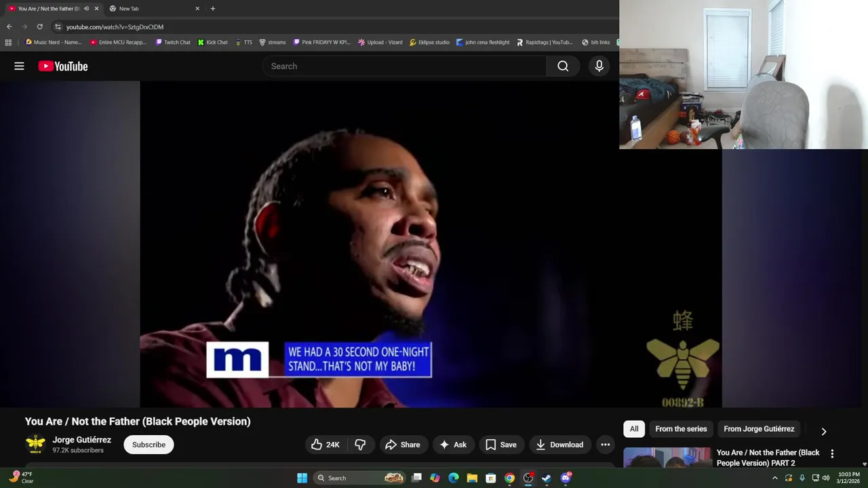Image resolution: width=868 pixels, height=488 pixels.
Task: Open clock showing 10:03 PM
Action: tap(849, 478)
